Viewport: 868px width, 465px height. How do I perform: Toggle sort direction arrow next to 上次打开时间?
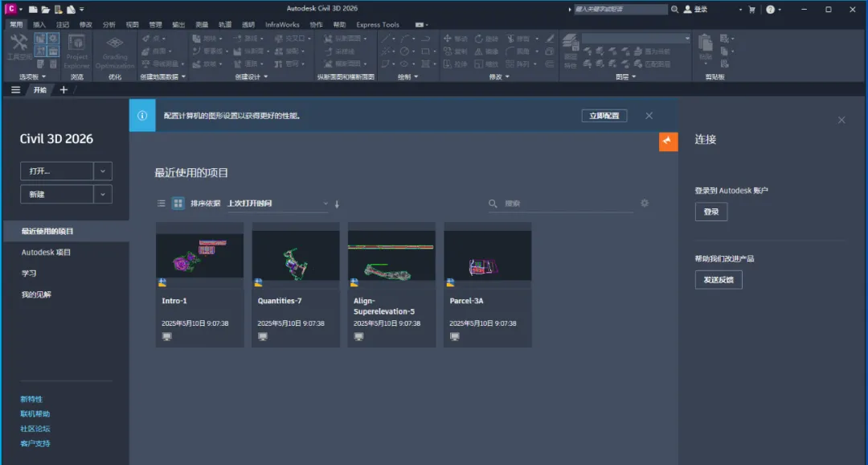click(337, 204)
